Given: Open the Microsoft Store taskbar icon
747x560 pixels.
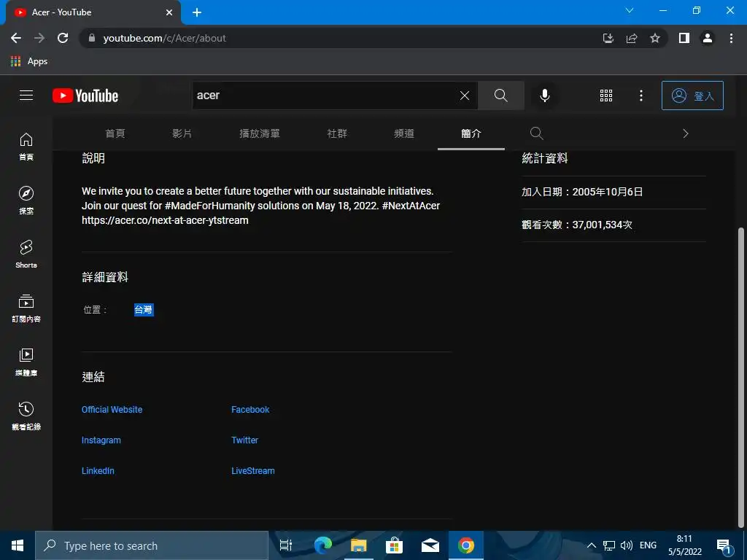Looking at the screenshot, I should point(395,545).
